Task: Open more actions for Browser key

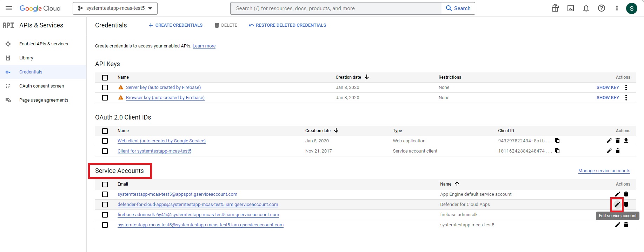Action: 626,98
